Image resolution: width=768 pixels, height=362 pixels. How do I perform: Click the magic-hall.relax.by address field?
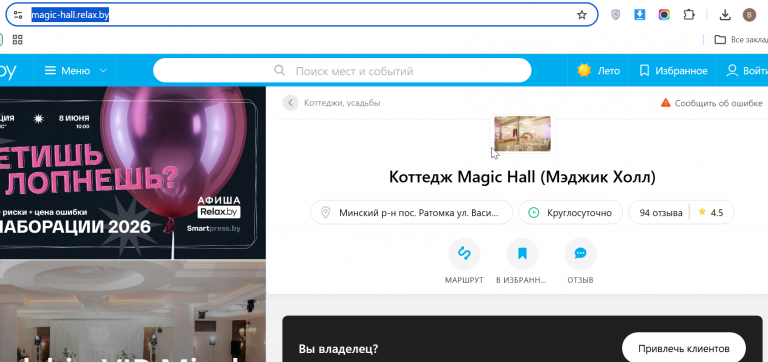[301, 15]
